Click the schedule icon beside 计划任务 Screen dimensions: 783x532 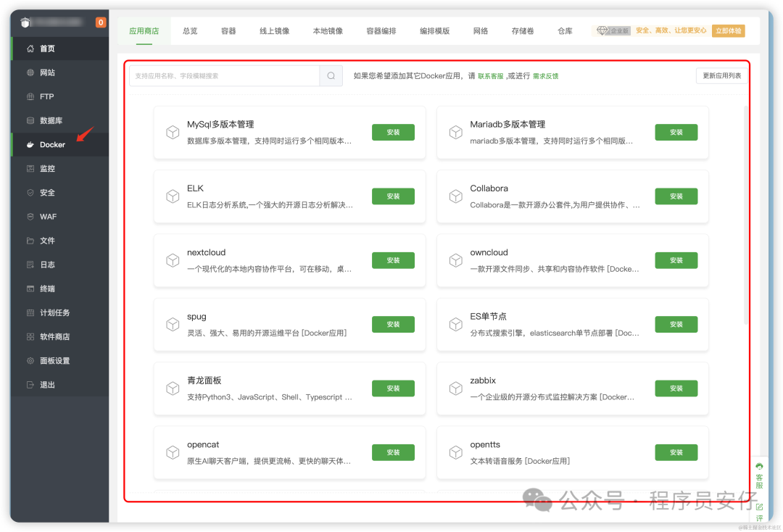point(30,312)
